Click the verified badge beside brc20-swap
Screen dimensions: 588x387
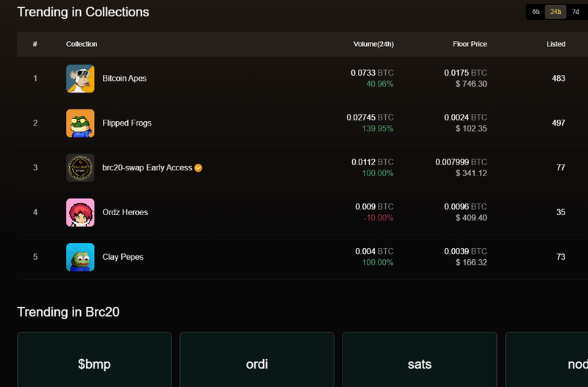click(x=198, y=167)
